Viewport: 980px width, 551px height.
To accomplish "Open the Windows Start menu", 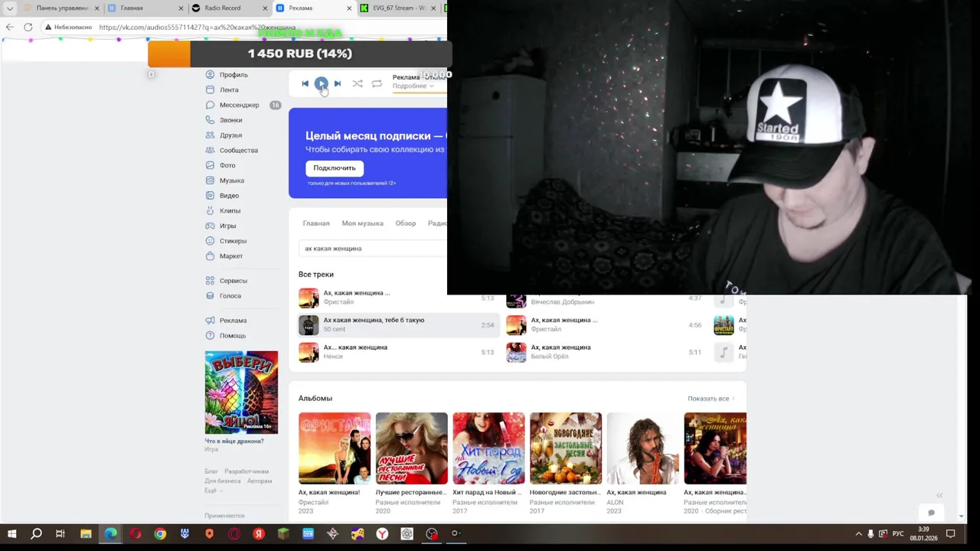I will 11,533.
